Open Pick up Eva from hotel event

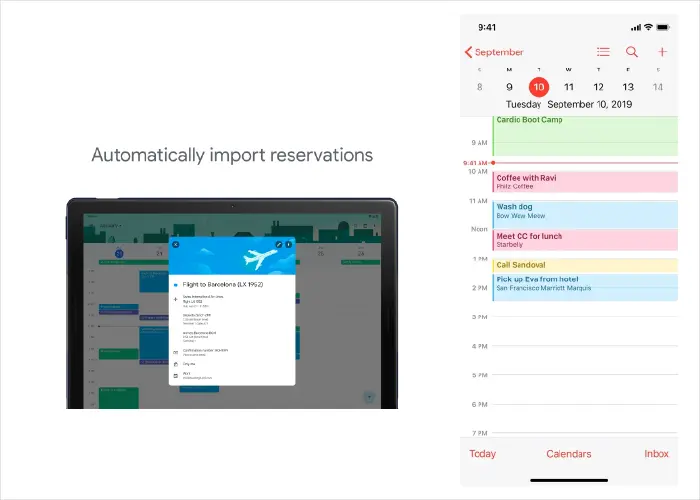click(585, 287)
